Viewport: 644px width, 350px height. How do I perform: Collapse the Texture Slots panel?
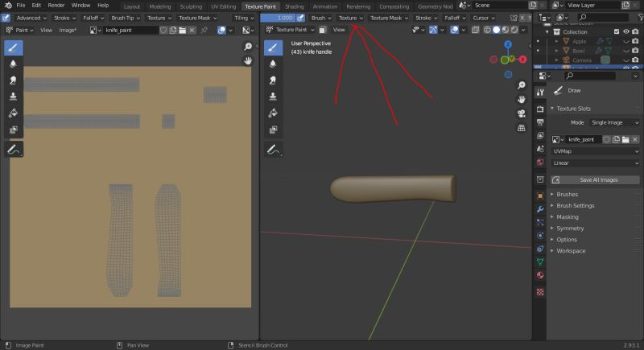(x=573, y=109)
